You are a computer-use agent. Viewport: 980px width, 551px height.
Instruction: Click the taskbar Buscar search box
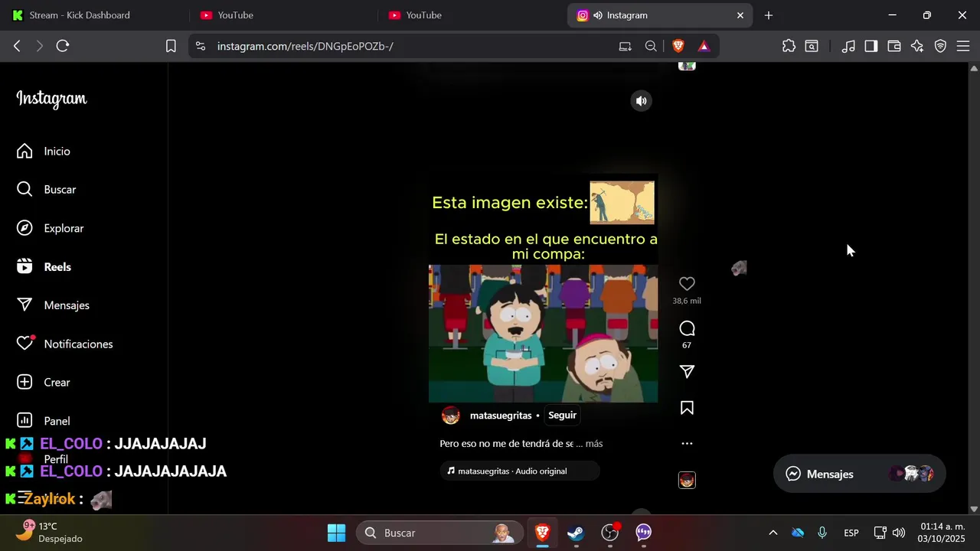click(440, 533)
